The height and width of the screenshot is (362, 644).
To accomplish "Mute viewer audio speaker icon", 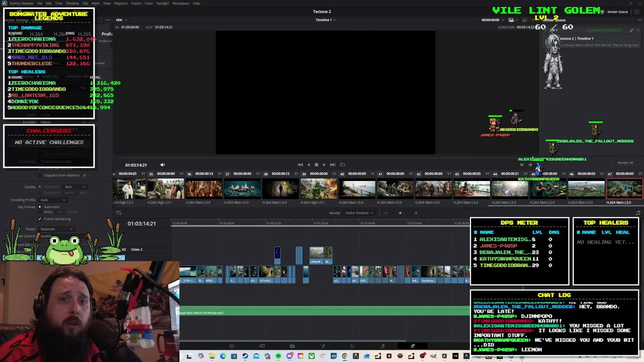I will coord(163,165).
